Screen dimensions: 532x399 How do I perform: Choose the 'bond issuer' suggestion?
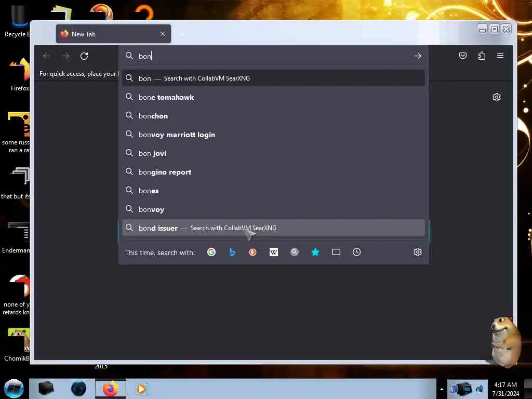click(x=273, y=228)
